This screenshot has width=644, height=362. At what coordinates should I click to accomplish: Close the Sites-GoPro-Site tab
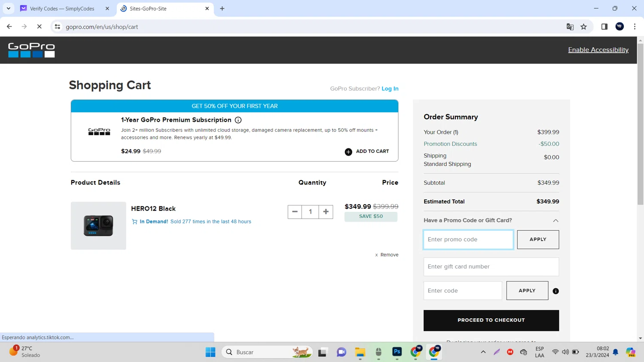pyautogui.click(x=207, y=9)
